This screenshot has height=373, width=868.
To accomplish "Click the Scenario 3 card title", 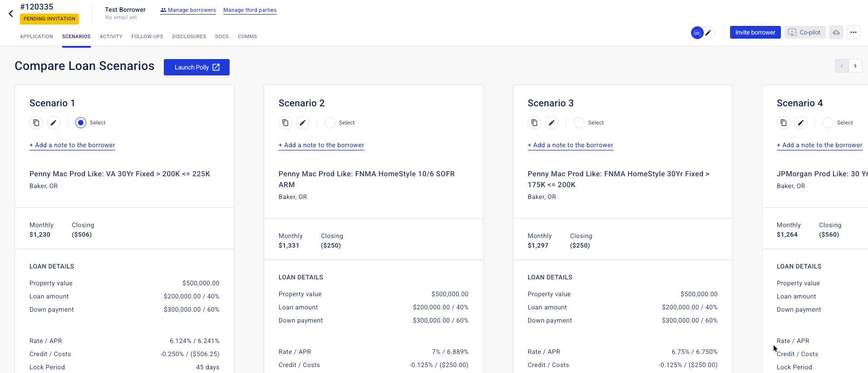I will pyautogui.click(x=551, y=103).
